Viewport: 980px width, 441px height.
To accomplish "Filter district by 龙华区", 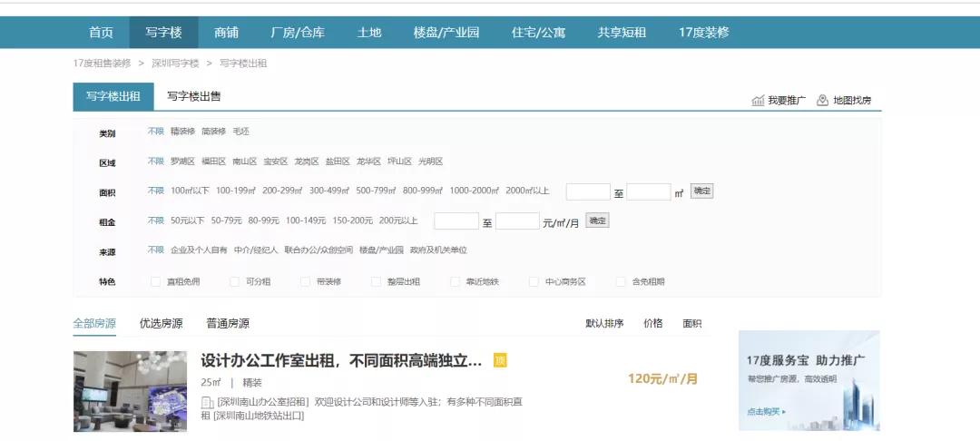I will pyautogui.click(x=368, y=162).
